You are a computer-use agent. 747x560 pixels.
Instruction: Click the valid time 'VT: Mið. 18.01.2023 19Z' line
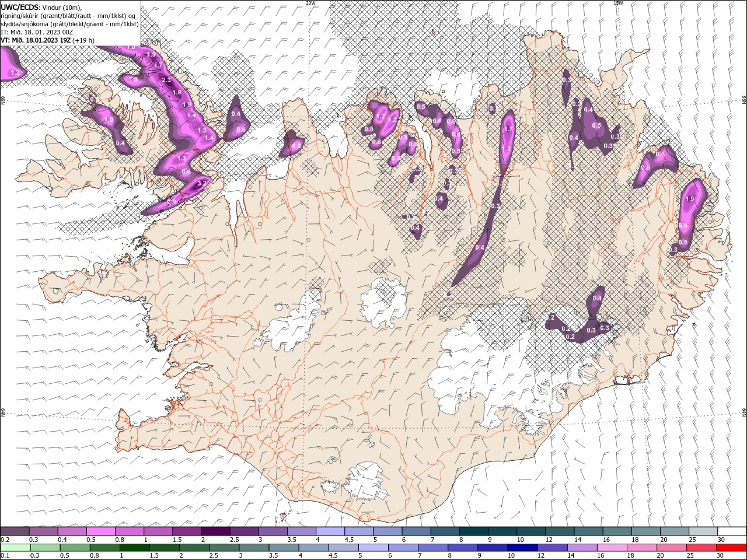point(36,40)
